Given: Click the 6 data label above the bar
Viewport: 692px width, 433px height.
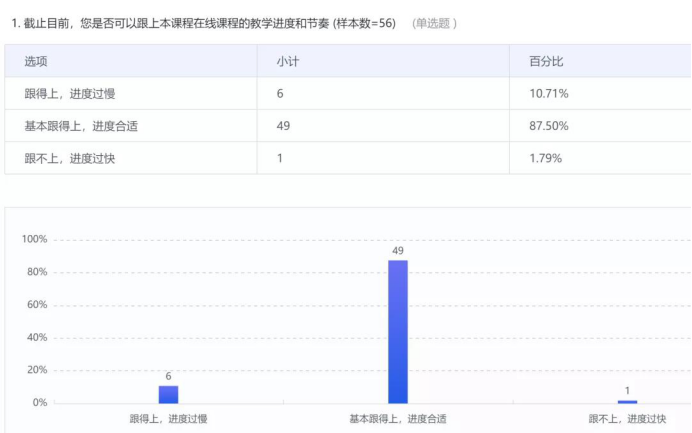Looking at the screenshot, I should (x=169, y=376).
